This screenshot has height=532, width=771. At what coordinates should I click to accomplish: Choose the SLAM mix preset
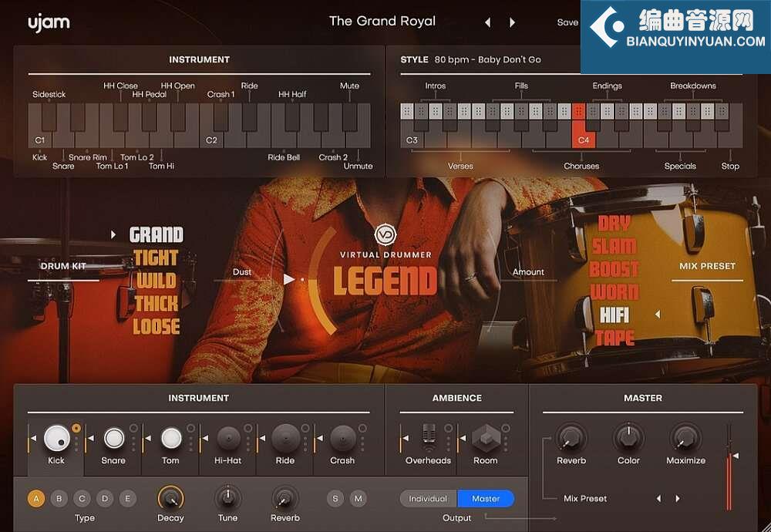pyautogui.click(x=614, y=246)
